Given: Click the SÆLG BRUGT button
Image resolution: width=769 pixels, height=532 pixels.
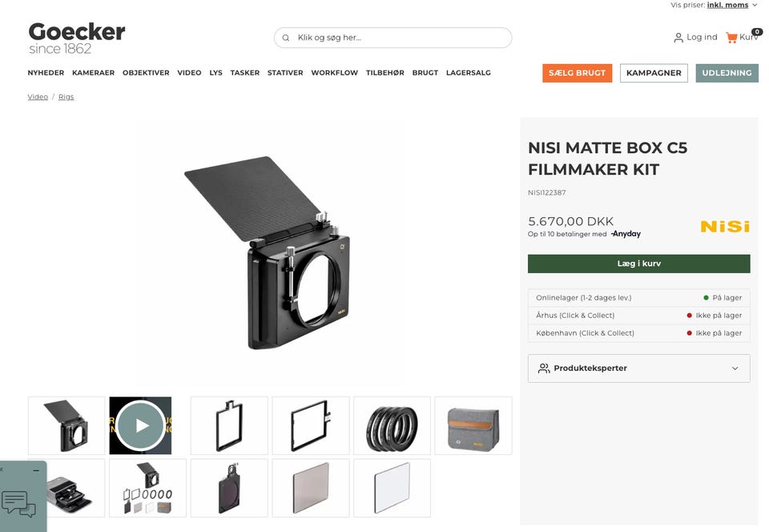Looking at the screenshot, I should pos(578,73).
